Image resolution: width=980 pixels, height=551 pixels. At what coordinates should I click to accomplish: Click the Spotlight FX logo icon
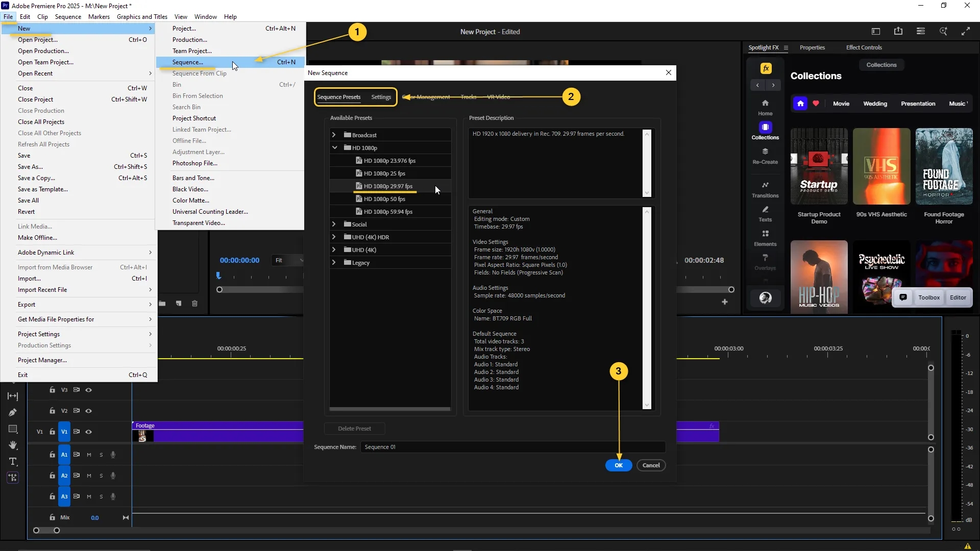coord(766,68)
